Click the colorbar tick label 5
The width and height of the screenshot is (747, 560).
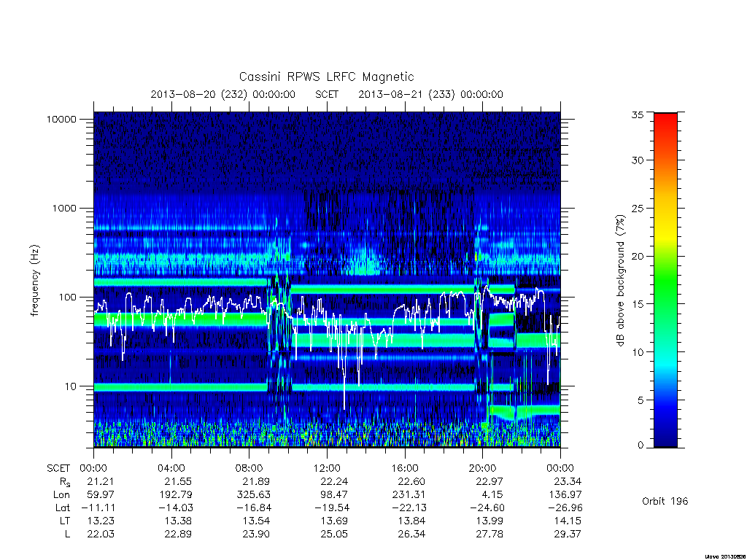tap(640, 400)
